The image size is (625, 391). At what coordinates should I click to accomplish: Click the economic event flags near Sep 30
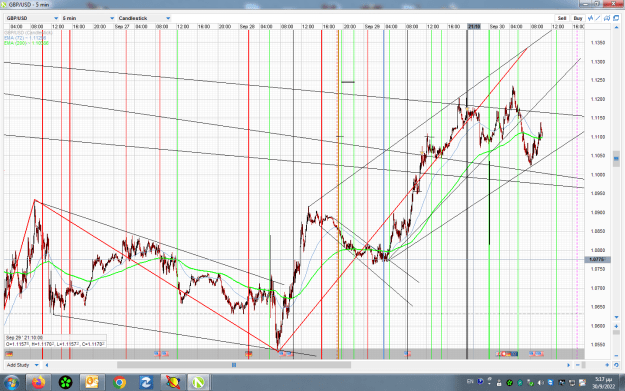point(507,354)
